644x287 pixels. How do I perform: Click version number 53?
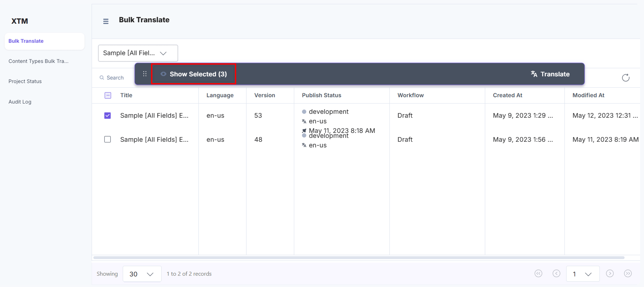click(x=258, y=116)
